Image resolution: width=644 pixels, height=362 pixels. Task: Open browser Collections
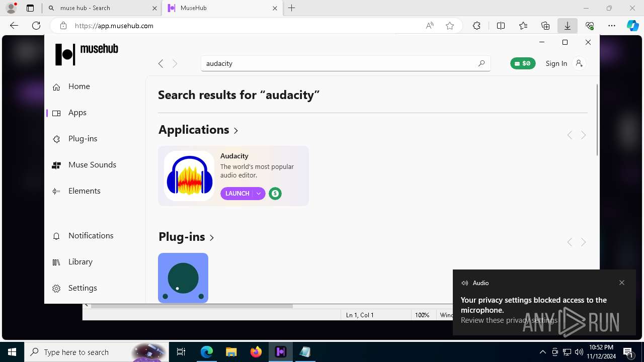coord(545,26)
